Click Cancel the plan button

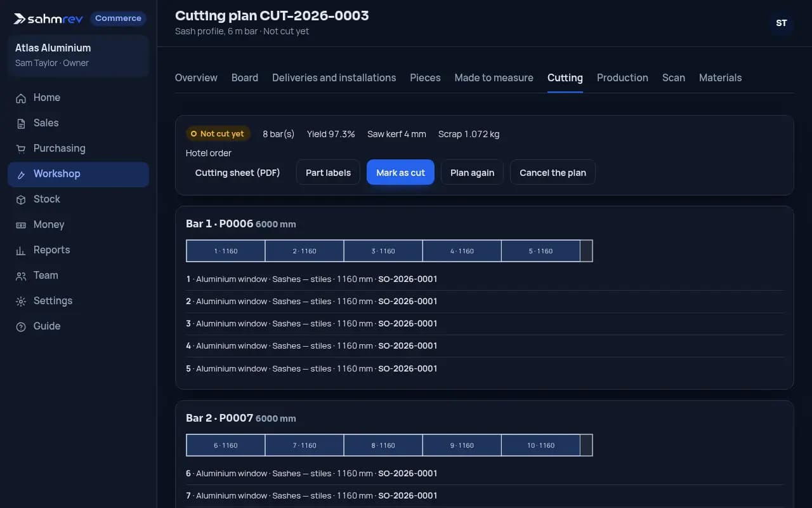[553, 172]
